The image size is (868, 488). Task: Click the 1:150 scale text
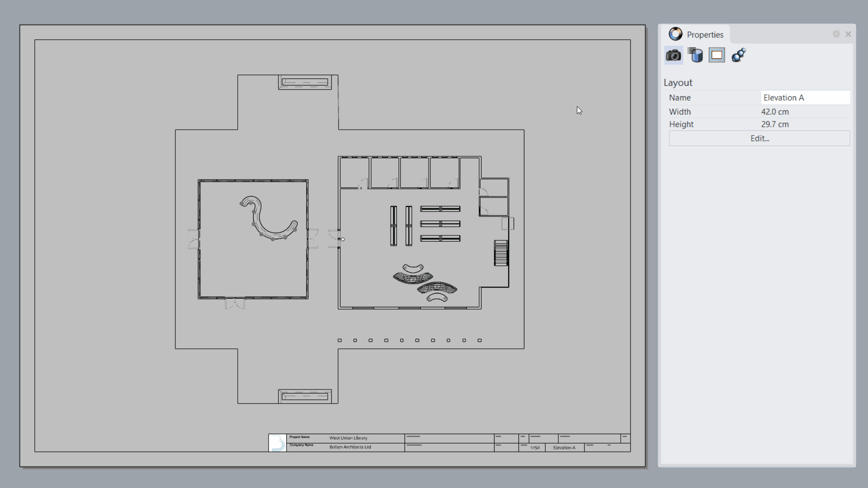point(535,448)
